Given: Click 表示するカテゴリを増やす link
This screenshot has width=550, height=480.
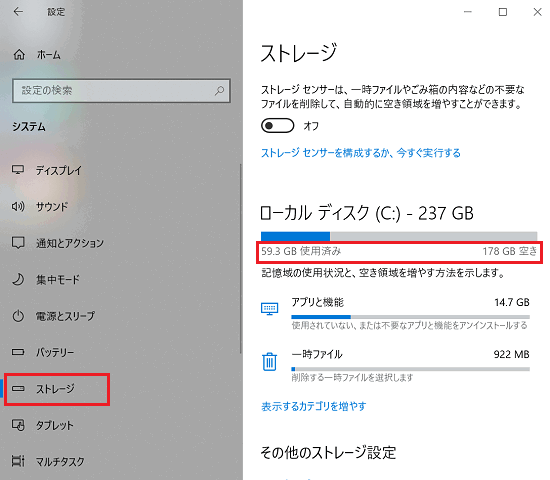Looking at the screenshot, I should click(314, 406).
